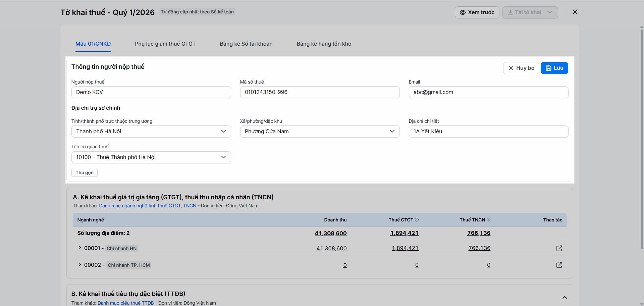Click the Xem trước preview button
The image size is (644, 306).
tap(477, 12)
